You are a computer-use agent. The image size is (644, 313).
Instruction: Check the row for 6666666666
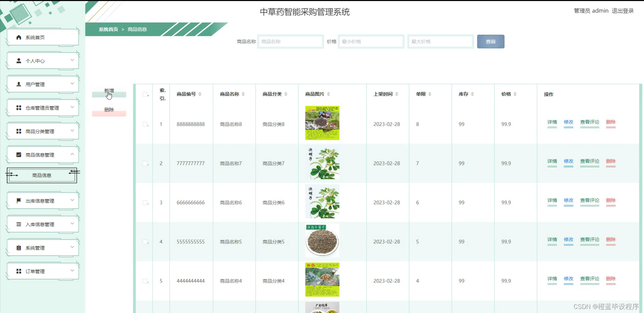coord(145,203)
